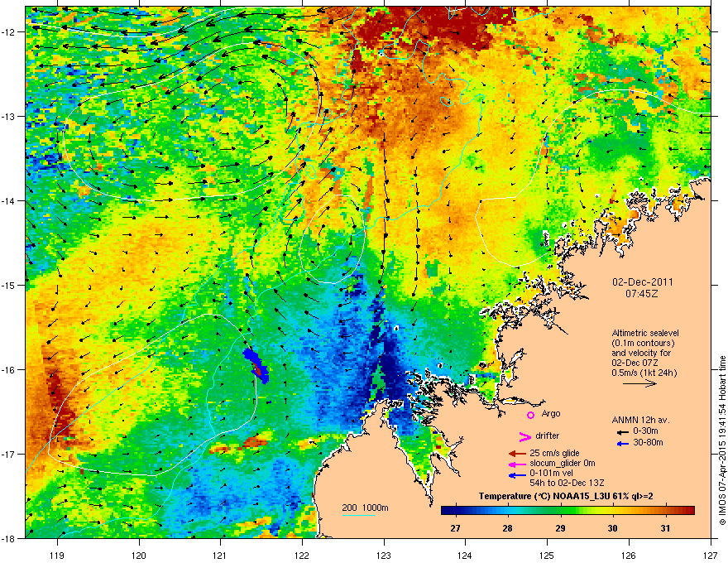The width and height of the screenshot is (728, 563).
Task: Click the time label 07:45Z
Action: 642,294
